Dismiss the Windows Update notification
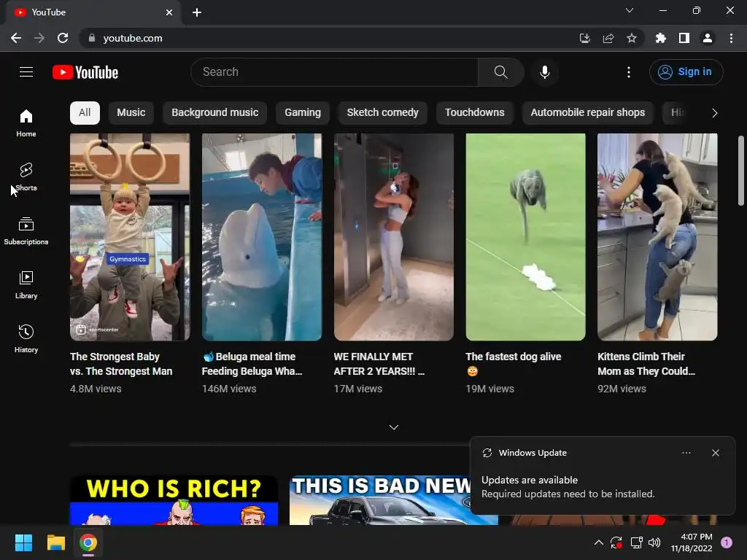 (x=715, y=453)
